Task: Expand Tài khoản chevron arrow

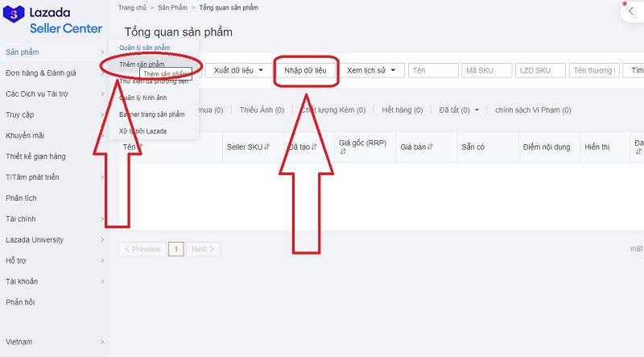Action: pyautogui.click(x=102, y=281)
